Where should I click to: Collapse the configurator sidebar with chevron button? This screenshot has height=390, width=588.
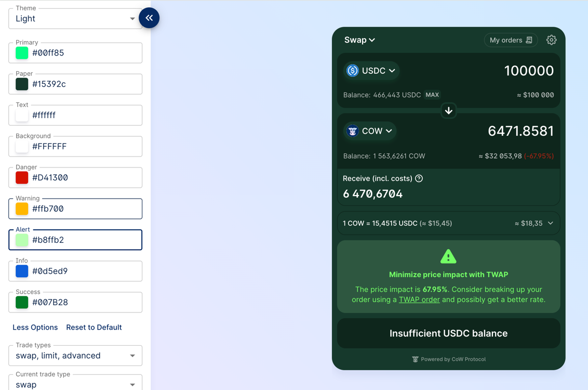[x=149, y=18]
